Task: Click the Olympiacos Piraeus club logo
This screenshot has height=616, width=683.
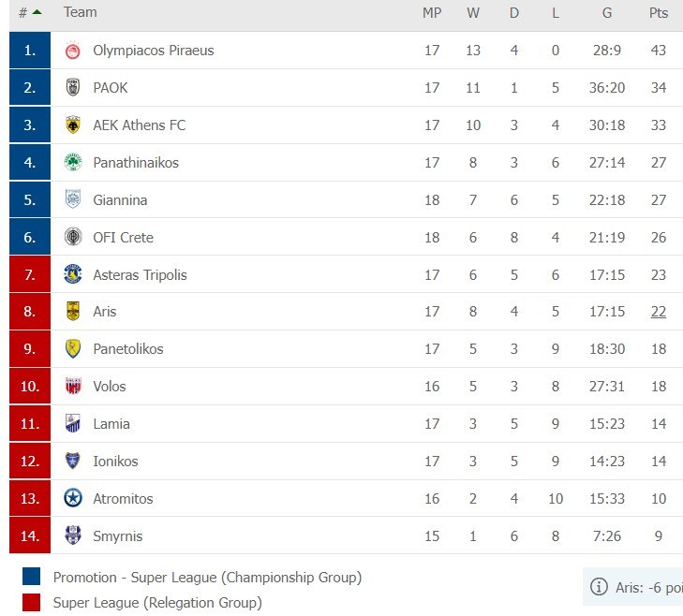Action: click(72, 51)
